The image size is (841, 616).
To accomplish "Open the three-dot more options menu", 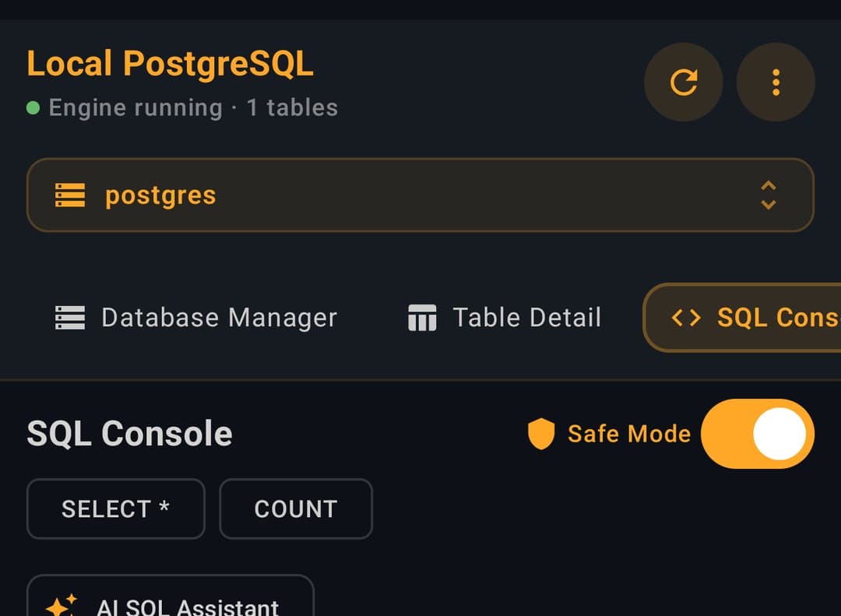I will 776,82.
